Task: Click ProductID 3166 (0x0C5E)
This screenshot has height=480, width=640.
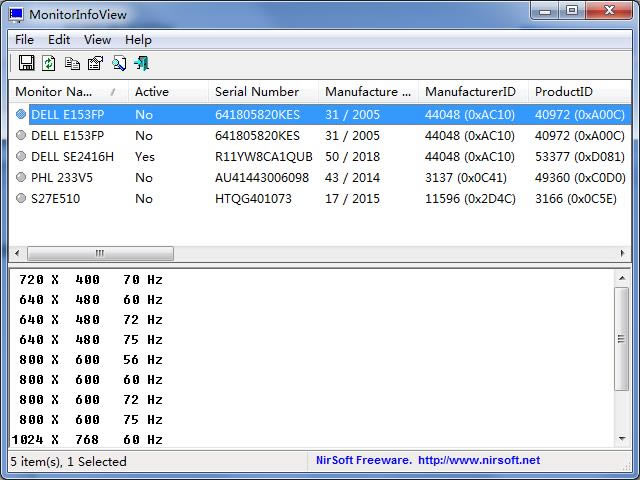Action: tap(576, 199)
